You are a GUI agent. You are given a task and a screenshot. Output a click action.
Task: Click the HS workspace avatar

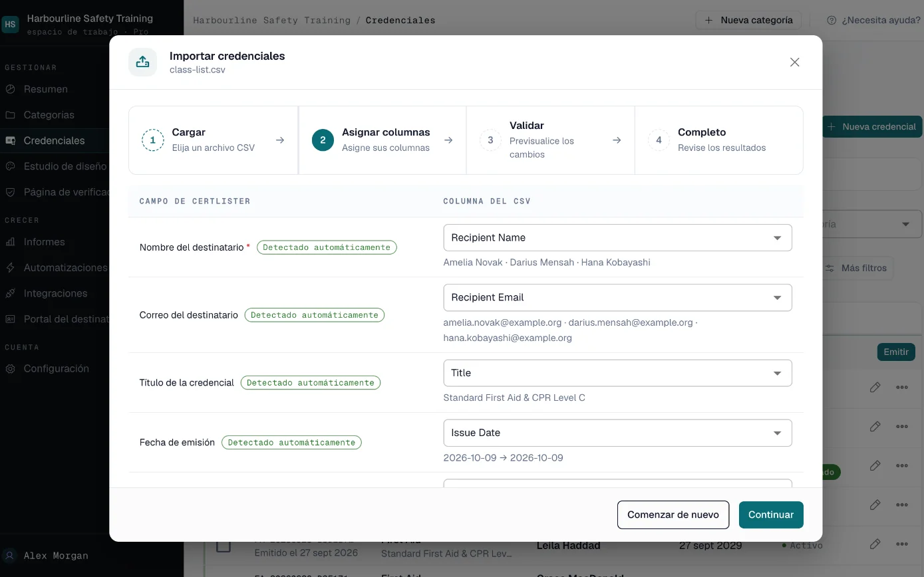click(x=10, y=25)
